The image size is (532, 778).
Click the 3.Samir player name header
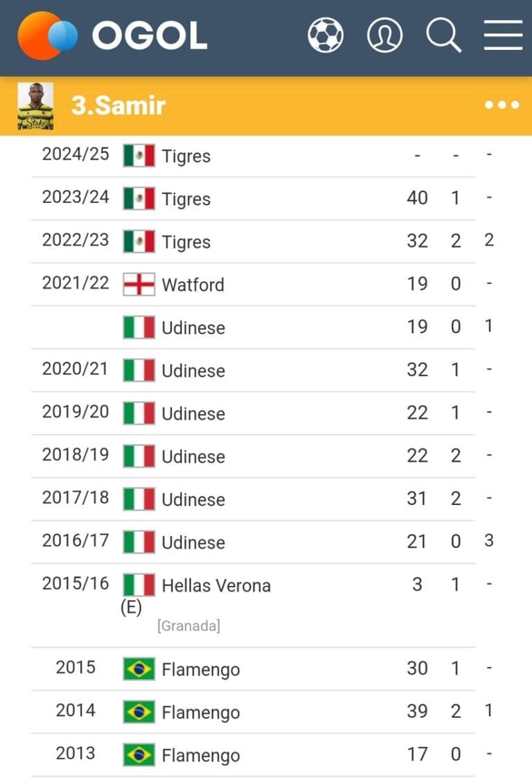point(118,106)
